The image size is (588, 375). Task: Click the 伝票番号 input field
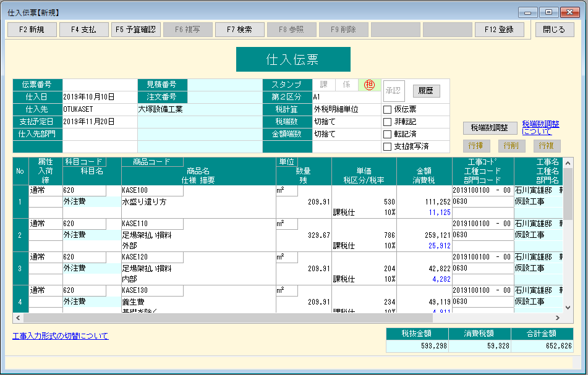(100, 85)
